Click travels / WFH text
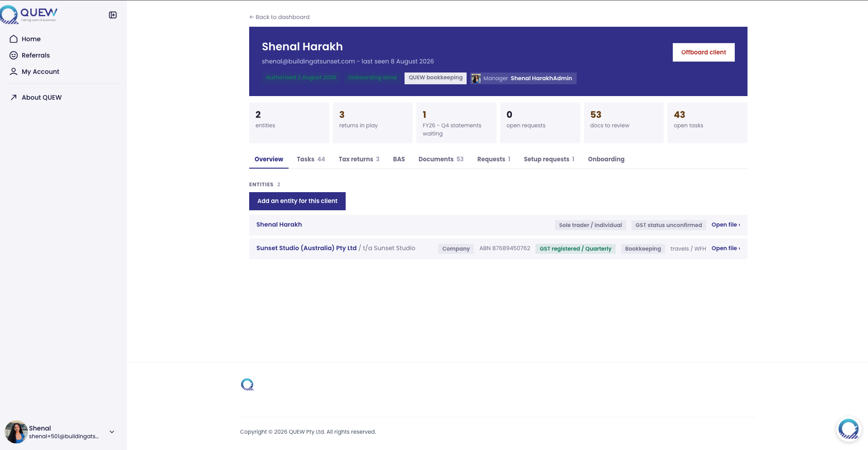Screen dimensions: 868x450 coord(688,249)
